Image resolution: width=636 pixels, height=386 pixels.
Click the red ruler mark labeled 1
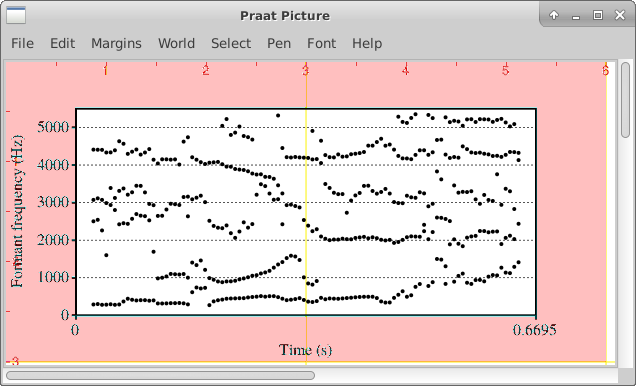[105, 71]
